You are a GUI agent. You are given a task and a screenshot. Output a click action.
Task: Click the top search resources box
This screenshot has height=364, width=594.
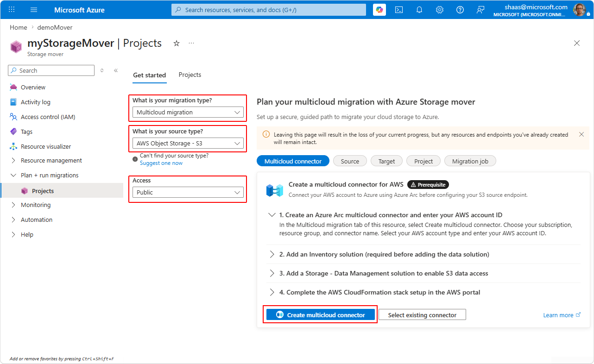269,10
